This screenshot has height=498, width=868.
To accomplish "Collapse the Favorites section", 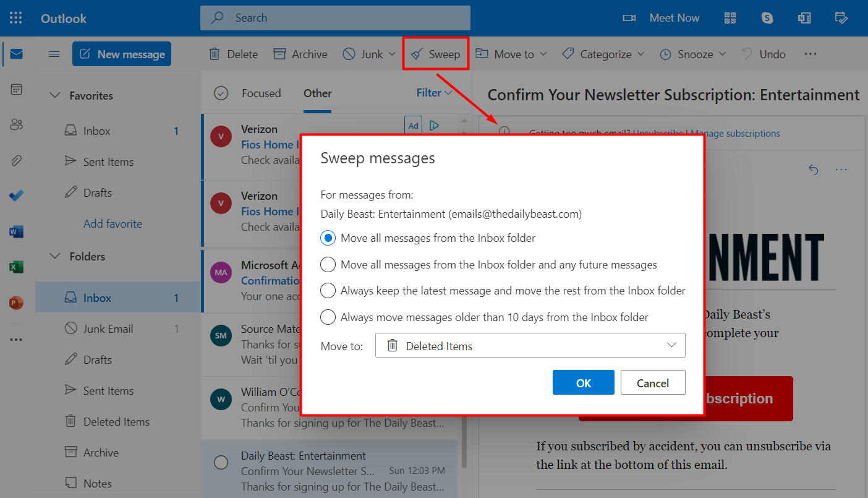I will pos(55,96).
